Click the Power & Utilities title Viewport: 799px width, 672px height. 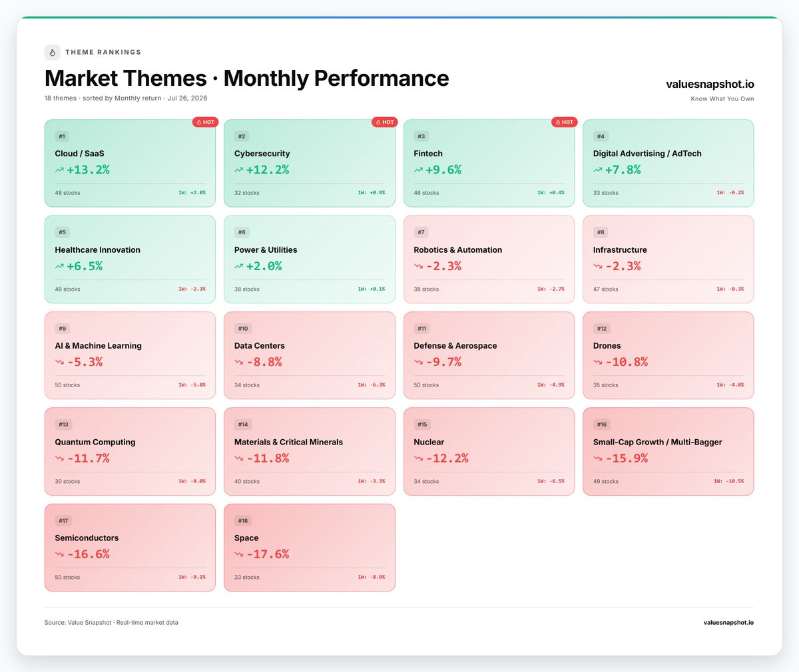click(266, 250)
